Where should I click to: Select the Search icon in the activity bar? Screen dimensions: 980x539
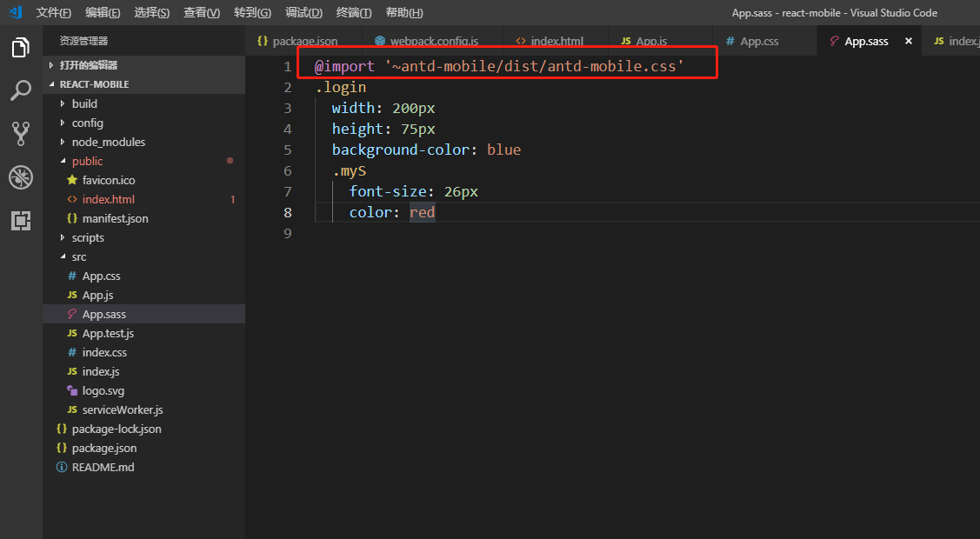(21, 90)
